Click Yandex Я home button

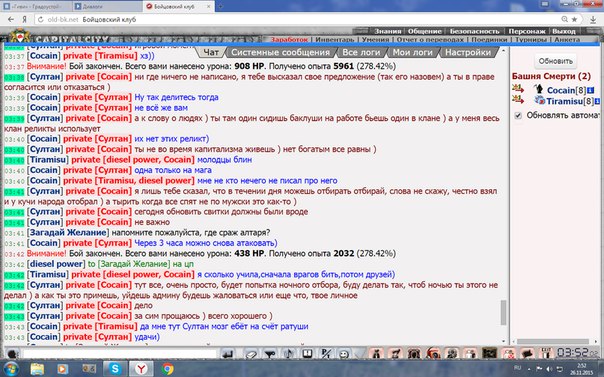[24, 19]
